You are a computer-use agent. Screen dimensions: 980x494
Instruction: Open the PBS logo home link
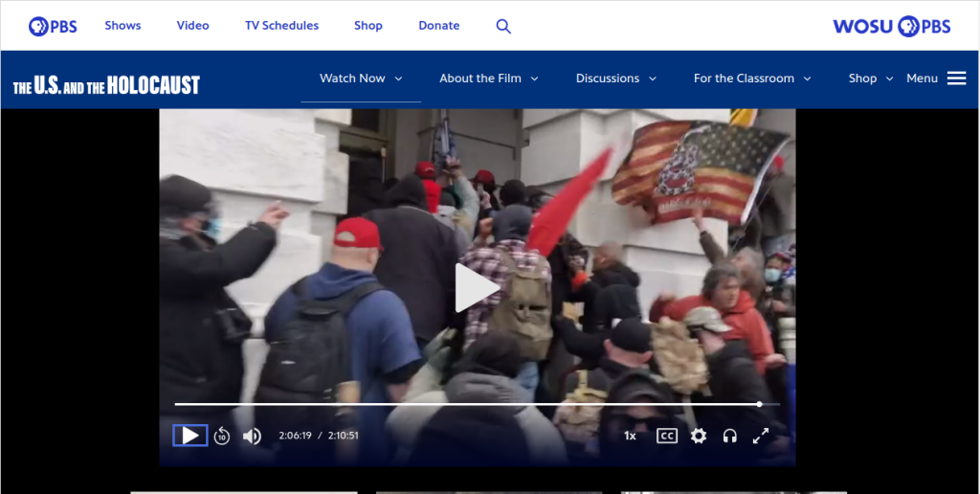(x=53, y=26)
